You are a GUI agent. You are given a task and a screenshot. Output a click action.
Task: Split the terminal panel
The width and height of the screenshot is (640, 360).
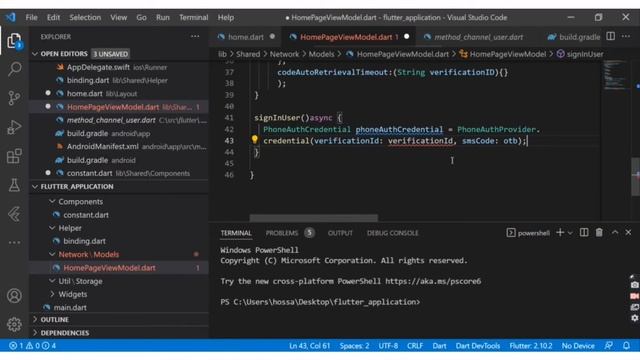click(x=584, y=233)
